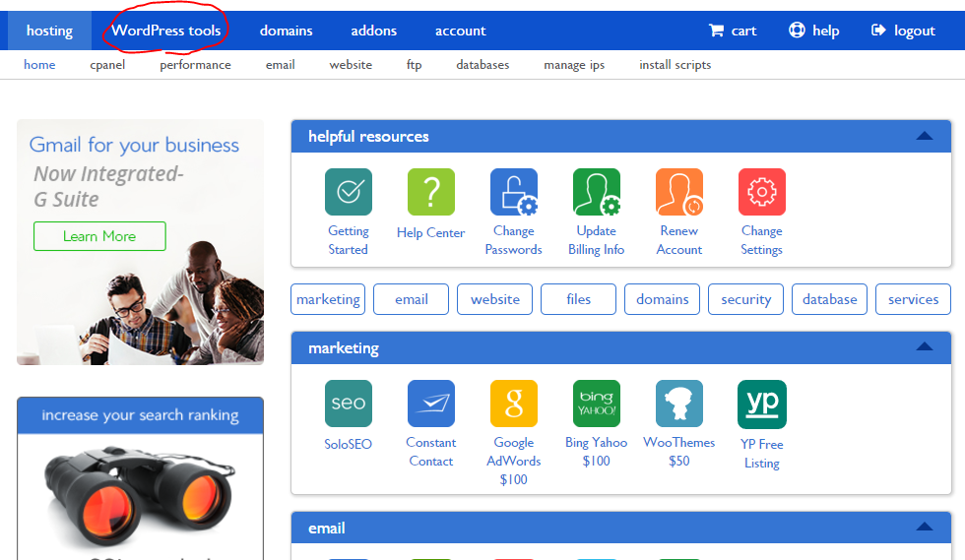Click the binoculars search ranking image
Image resolution: width=965 pixels, height=560 pixels.
click(x=140, y=496)
